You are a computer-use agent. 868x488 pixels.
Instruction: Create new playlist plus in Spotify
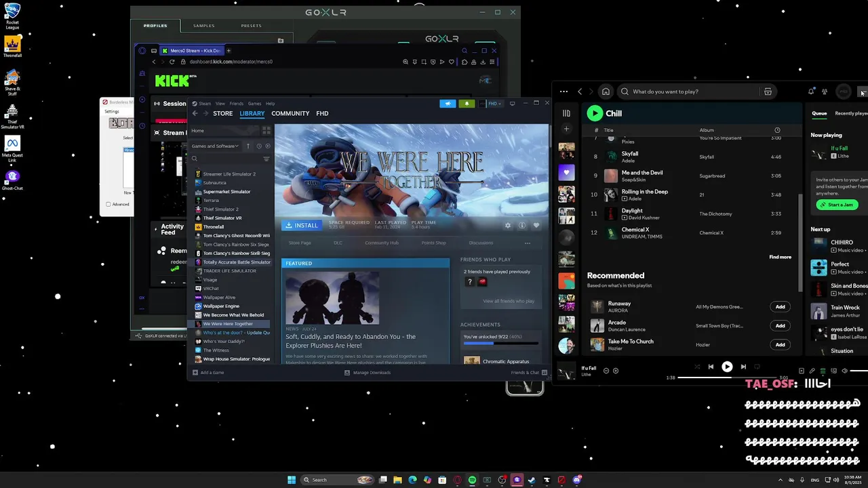(x=566, y=129)
